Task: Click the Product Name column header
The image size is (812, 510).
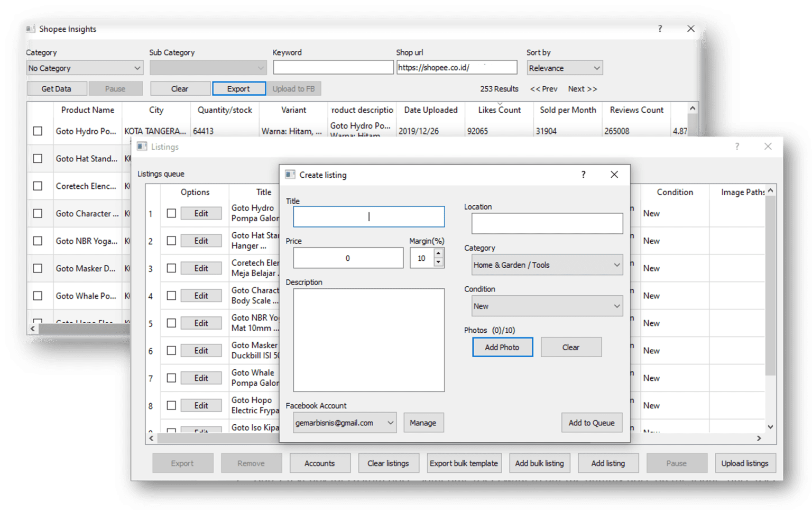Action: (87, 110)
